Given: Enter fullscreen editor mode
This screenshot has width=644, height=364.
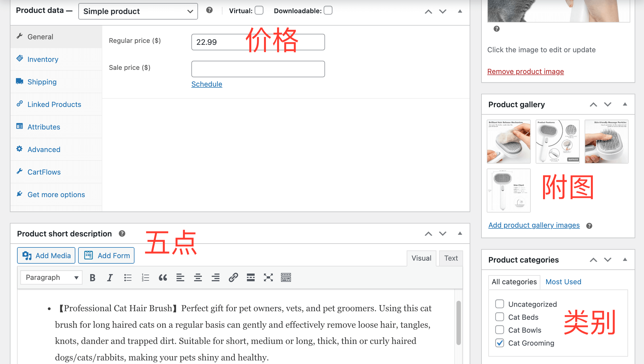Looking at the screenshot, I should click(268, 278).
